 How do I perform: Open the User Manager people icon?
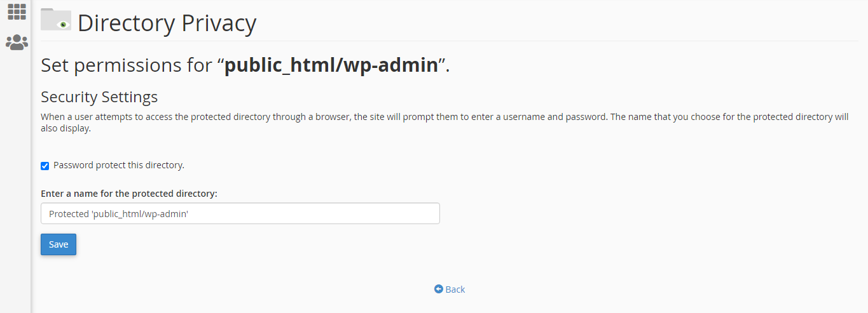pos(17,43)
